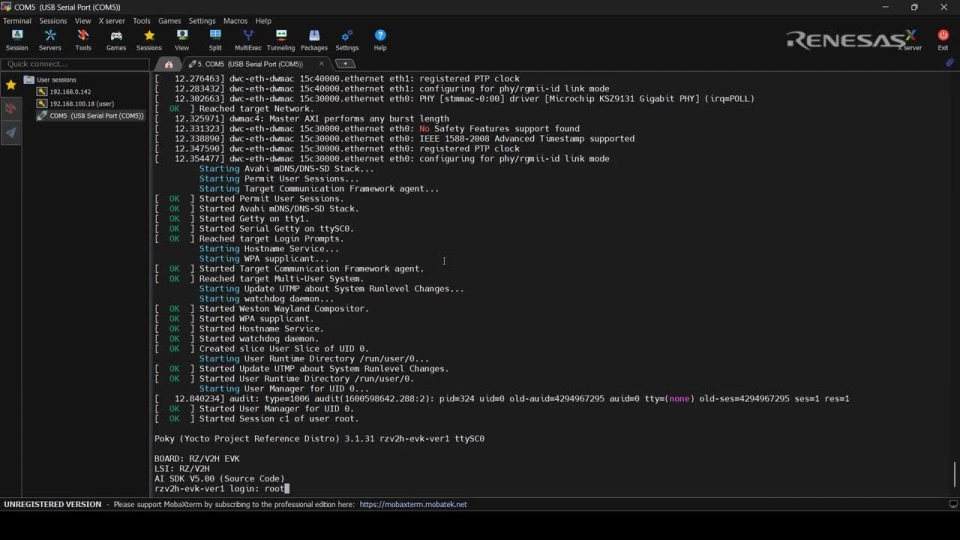Close the COM5 terminal tab
This screenshot has height=540, width=960.
pyautogui.click(x=321, y=64)
